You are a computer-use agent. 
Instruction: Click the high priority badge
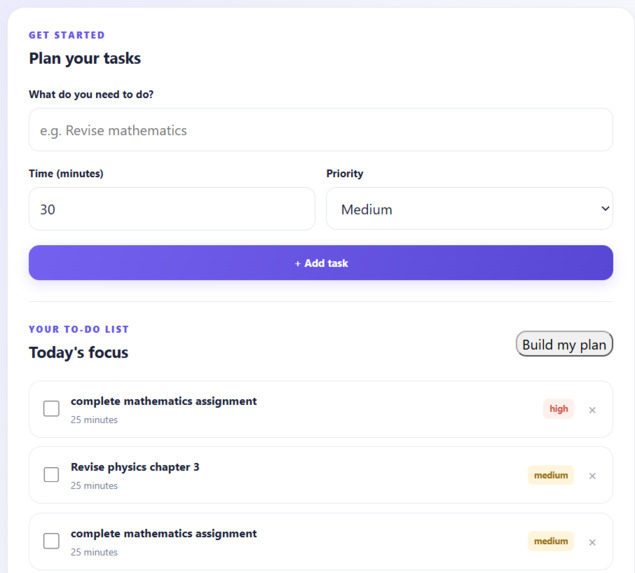click(558, 409)
